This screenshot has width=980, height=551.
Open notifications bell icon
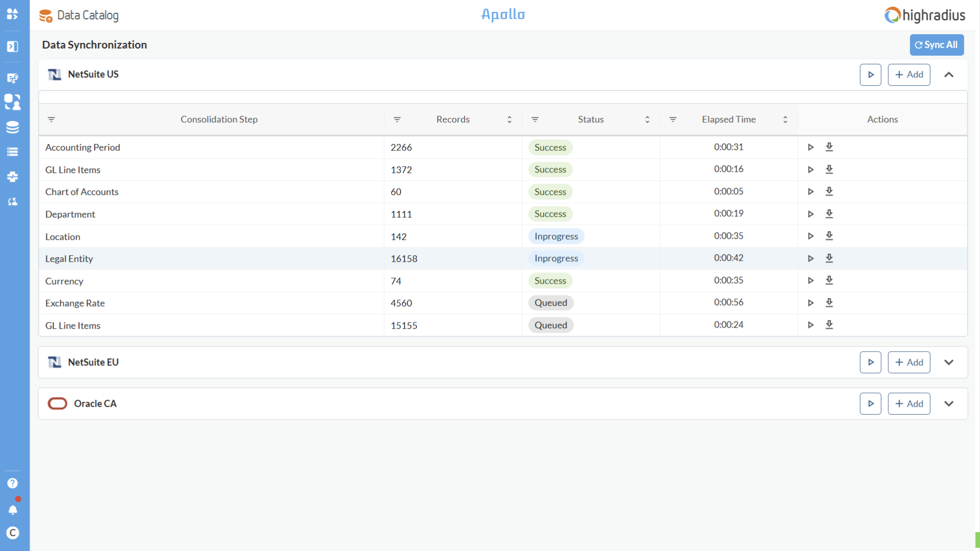(13, 510)
